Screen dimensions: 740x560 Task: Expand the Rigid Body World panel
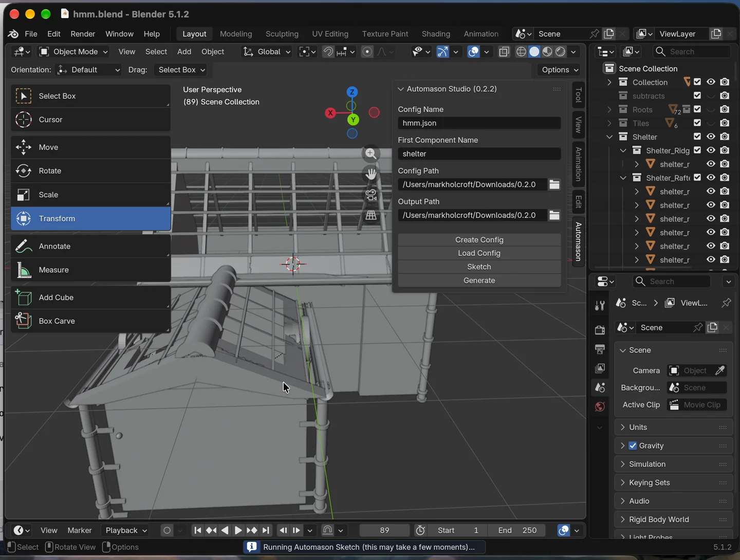click(673, 519)
